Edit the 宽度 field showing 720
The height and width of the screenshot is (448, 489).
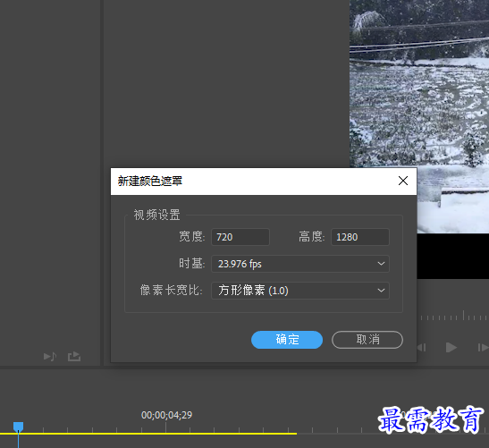[240, 237]
